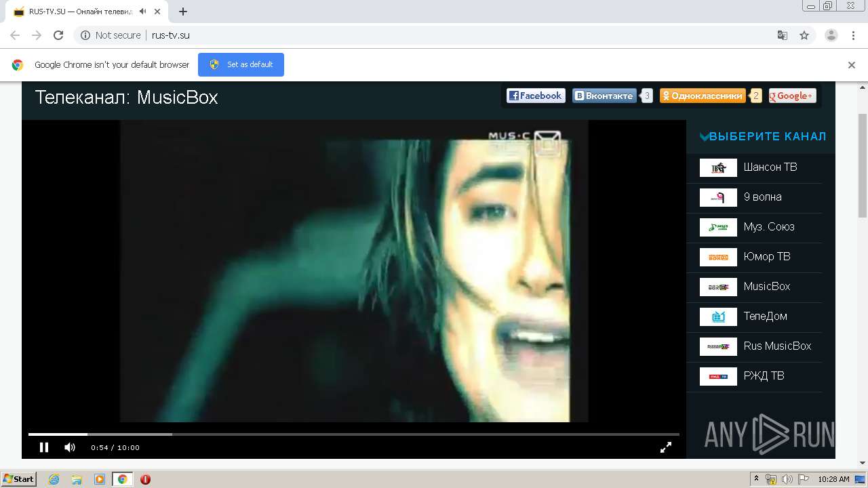Bookmark this page with star icon
This screenshot has width=868, height=488.
pos(804,35)
